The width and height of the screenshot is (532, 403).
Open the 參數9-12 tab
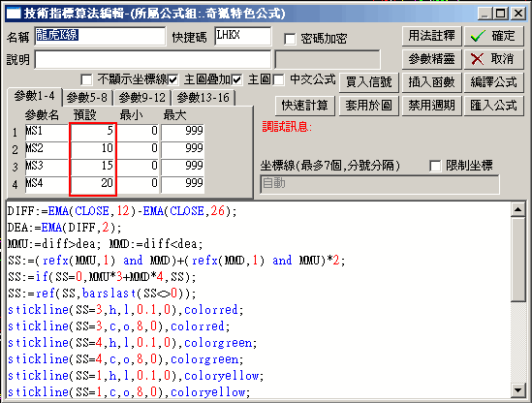pos(141,98)
